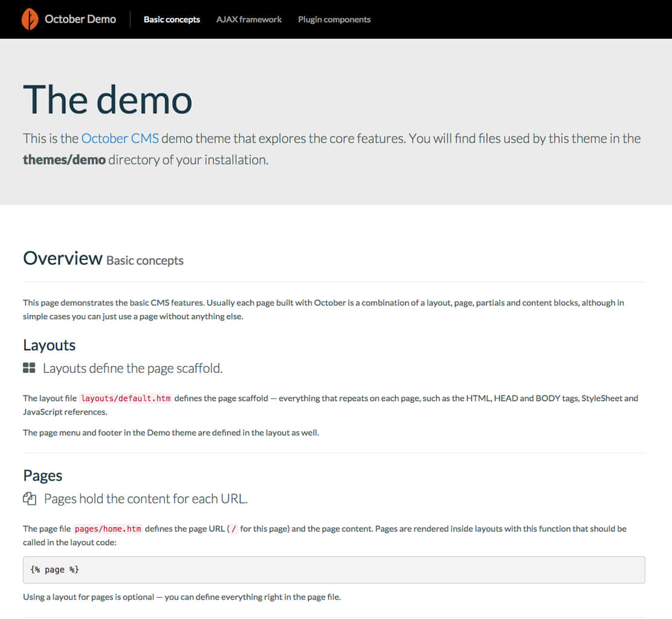Click the Pages section heading

(43, 475)
